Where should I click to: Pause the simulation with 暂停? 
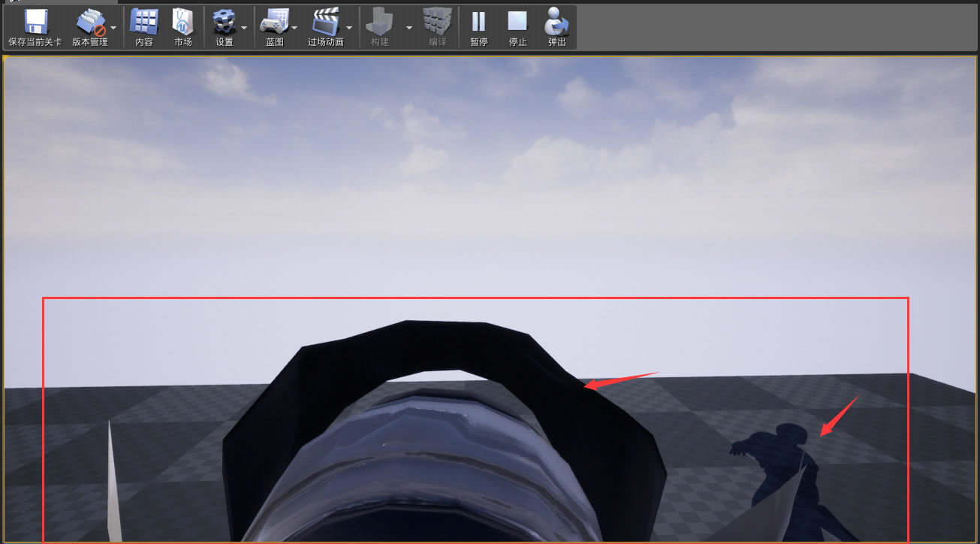coord(478,28)
